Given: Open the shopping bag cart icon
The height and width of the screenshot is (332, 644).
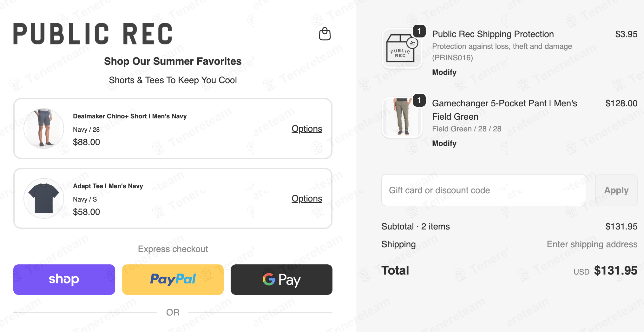Looking at the screenshot, I should pyautogui.click(x=325, y=34).
